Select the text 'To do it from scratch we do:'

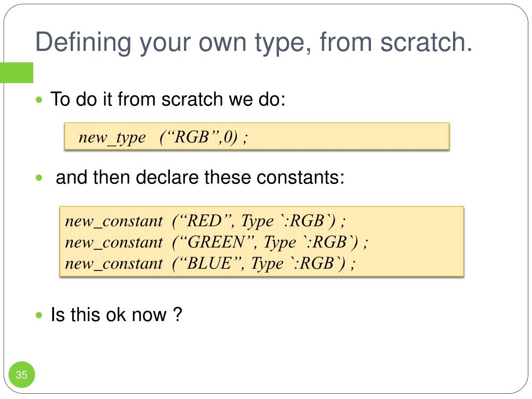[168, 99]
